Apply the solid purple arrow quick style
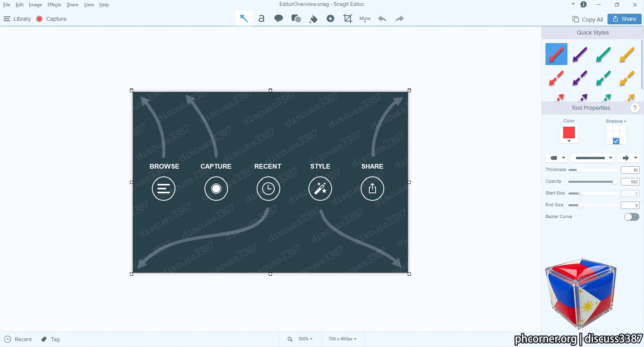Screen dimensions: 644x347 (580, 54)
